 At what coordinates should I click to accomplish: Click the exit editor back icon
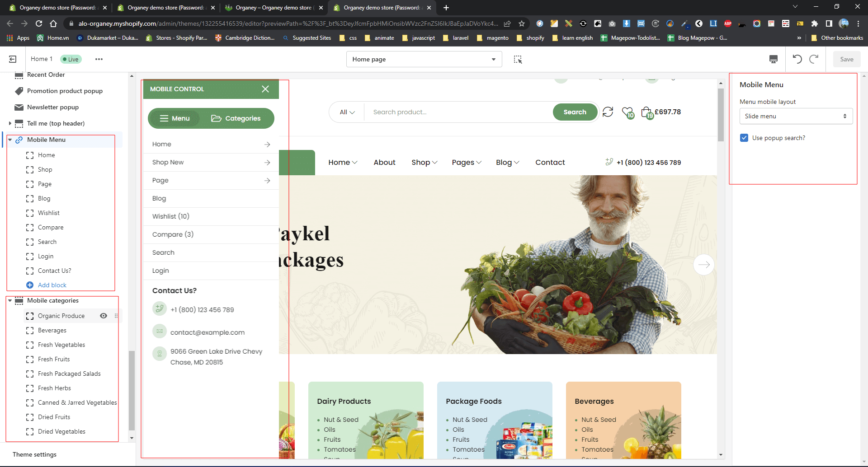[x=13, y=59]
